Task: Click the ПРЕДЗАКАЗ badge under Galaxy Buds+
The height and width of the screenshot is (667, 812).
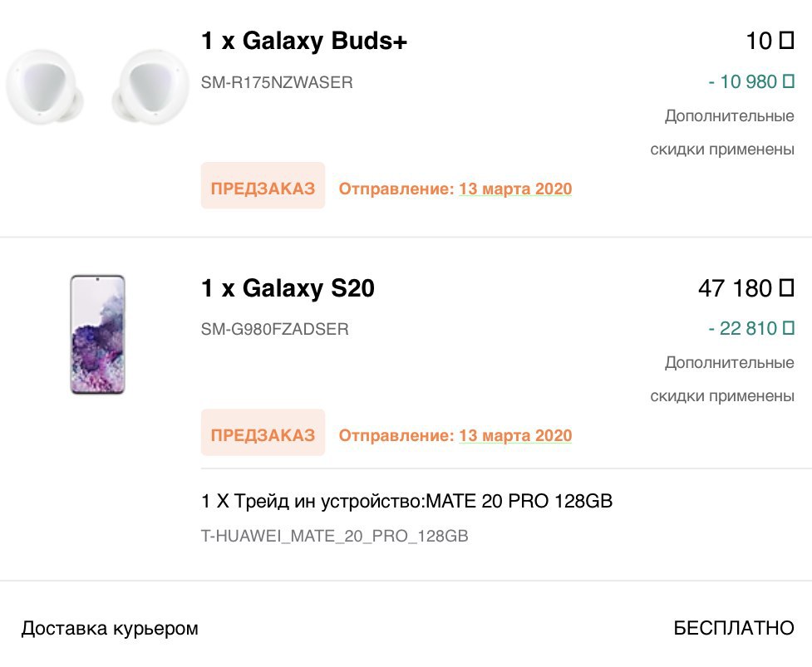Action: click(263, 186)
